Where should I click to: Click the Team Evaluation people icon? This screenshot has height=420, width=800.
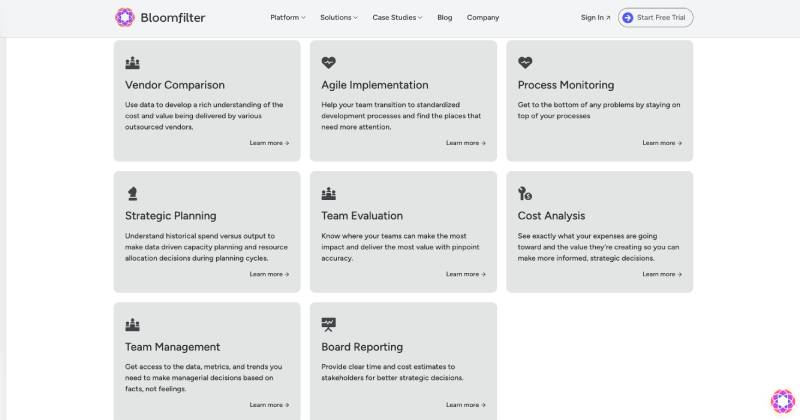[x=328, y=193]
